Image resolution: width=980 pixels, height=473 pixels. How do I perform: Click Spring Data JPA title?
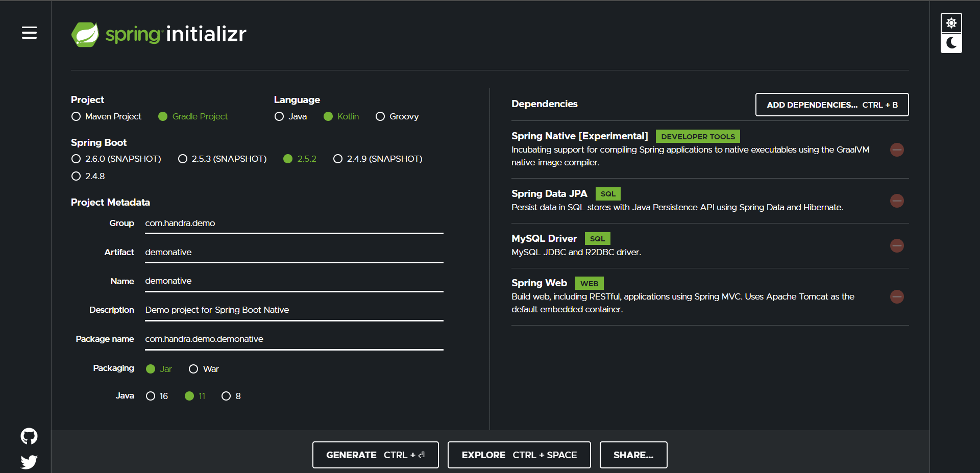coord(549,193)
